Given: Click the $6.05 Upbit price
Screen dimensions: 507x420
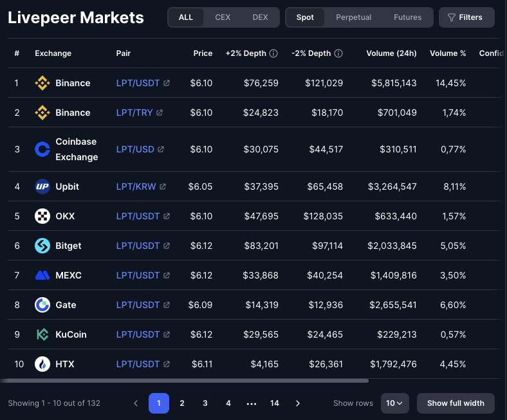Looking at the screenshot, I should 201,187.
